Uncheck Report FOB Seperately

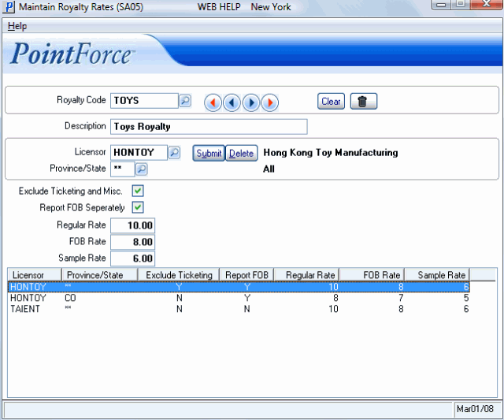pos(138,207)
